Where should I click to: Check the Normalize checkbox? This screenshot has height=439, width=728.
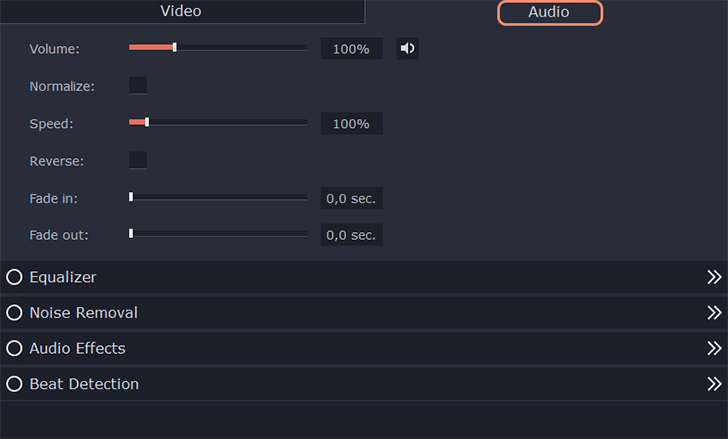tap(138, 85)
